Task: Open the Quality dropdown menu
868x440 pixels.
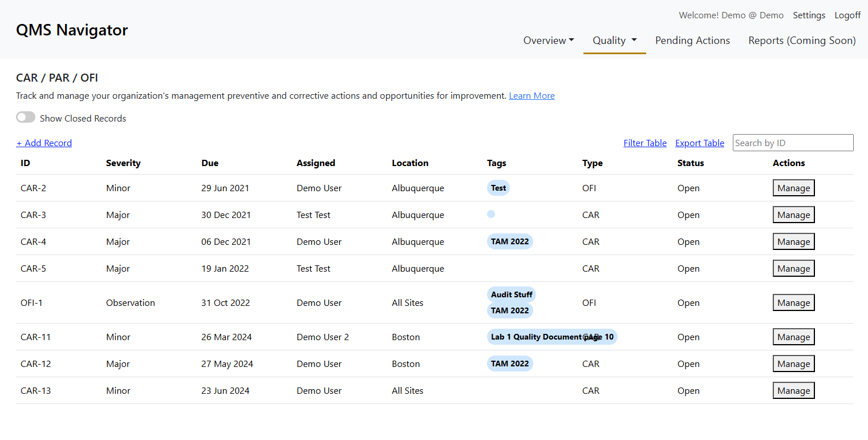Action: point(614,41)
